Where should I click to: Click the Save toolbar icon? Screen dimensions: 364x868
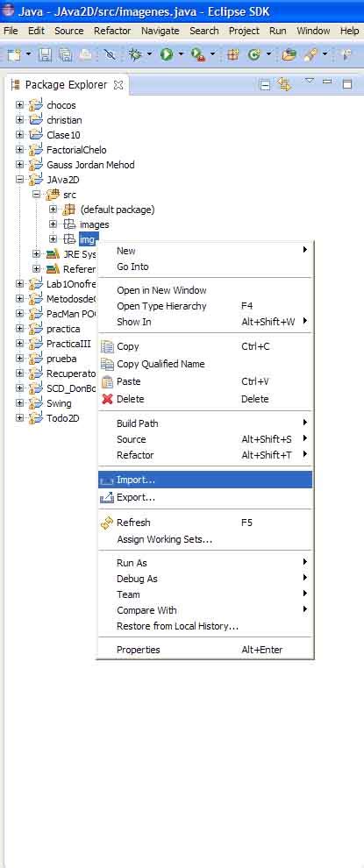point(46,54)
